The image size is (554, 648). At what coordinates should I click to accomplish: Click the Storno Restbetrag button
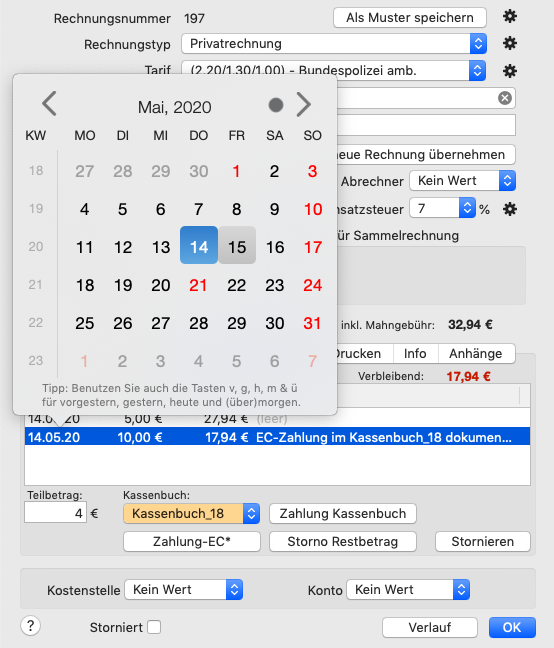pyautogui.click(x=342, y=542)
